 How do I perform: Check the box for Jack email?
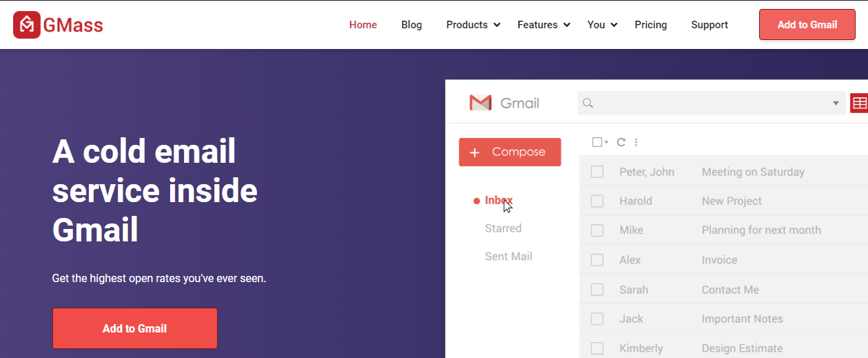(597, 319)
